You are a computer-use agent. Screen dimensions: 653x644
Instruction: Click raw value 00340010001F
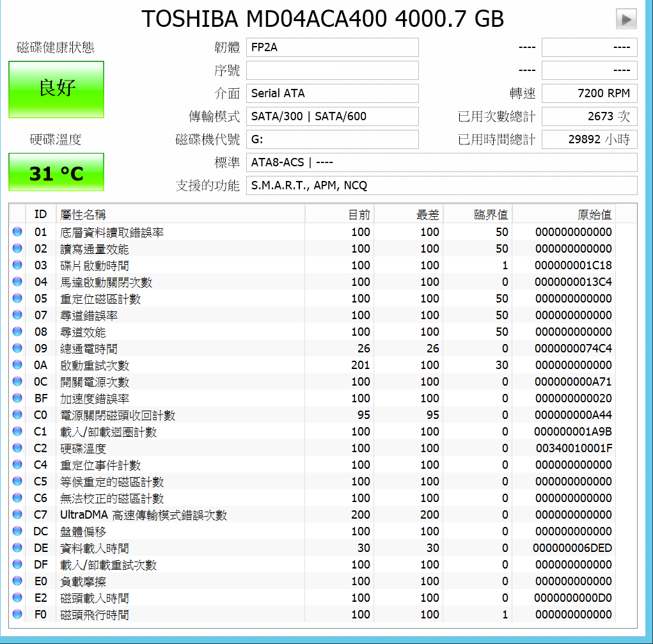(x=574, y=448)
